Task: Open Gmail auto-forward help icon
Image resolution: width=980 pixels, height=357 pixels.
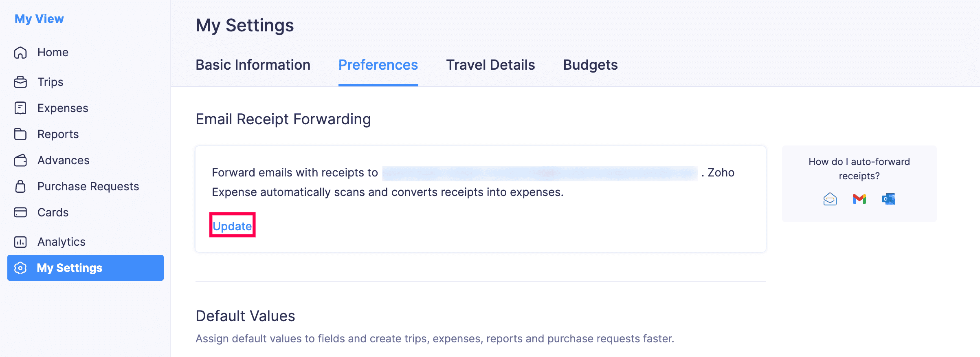Action: pos(859,199)
